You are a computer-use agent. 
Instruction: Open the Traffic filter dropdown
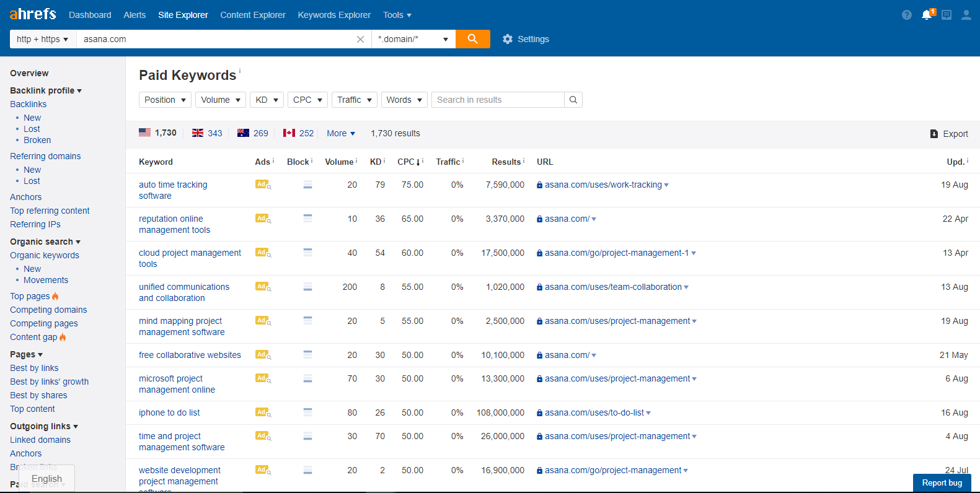355,100
